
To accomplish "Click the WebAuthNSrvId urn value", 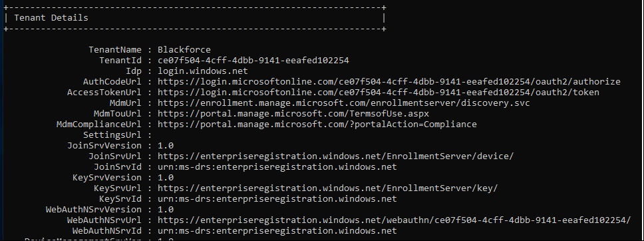I will [277, 231].
